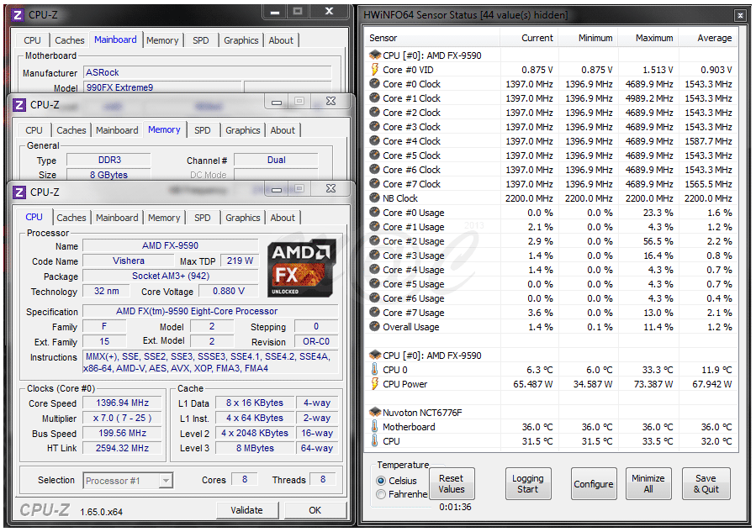
Task: Click the HT Link 2594.32 MHz value
Action: [x=122, y=448]
